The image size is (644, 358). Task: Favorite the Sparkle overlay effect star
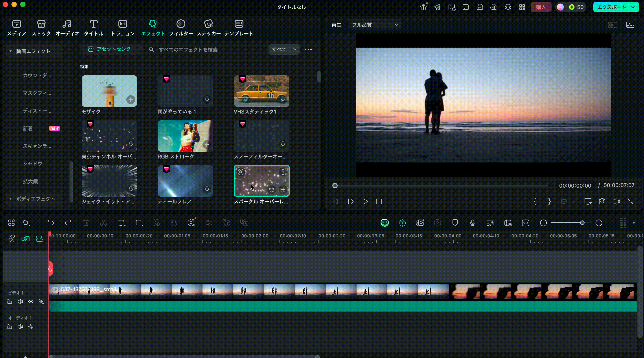272,190
